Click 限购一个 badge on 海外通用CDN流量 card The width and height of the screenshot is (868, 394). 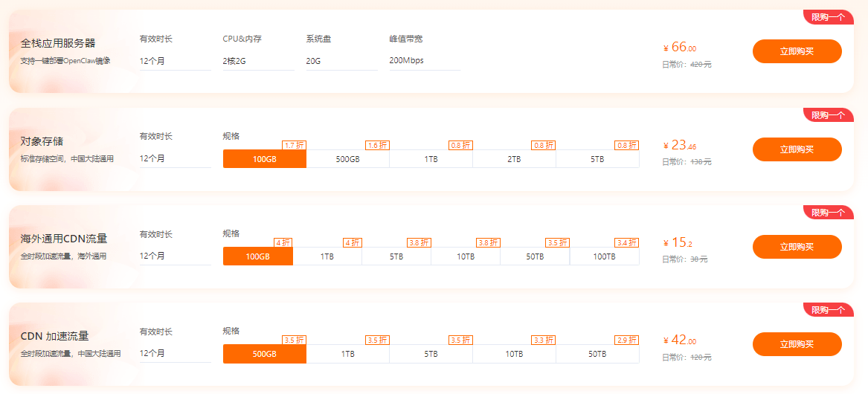(x=828, y=213)
